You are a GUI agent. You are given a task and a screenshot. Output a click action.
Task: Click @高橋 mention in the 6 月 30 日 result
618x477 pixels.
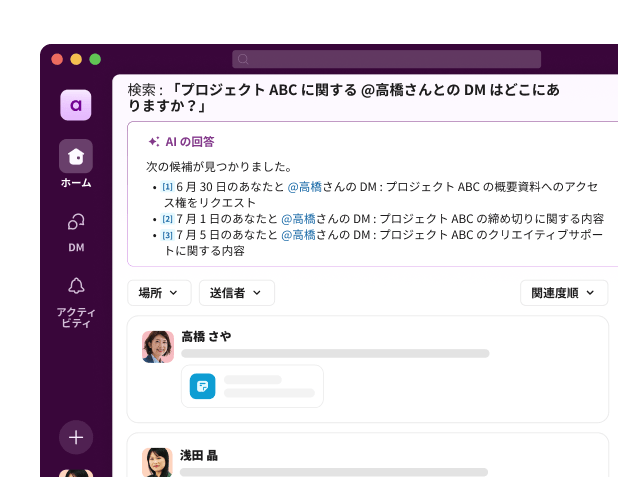point(305,187)
